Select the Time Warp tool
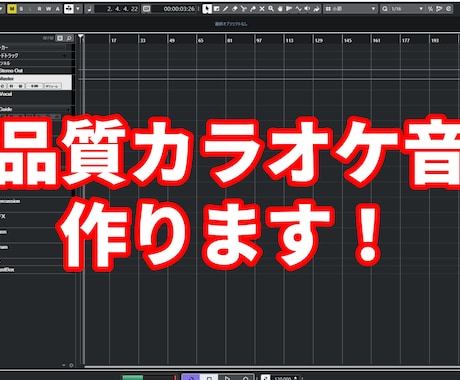 click(x=289, y=9)
